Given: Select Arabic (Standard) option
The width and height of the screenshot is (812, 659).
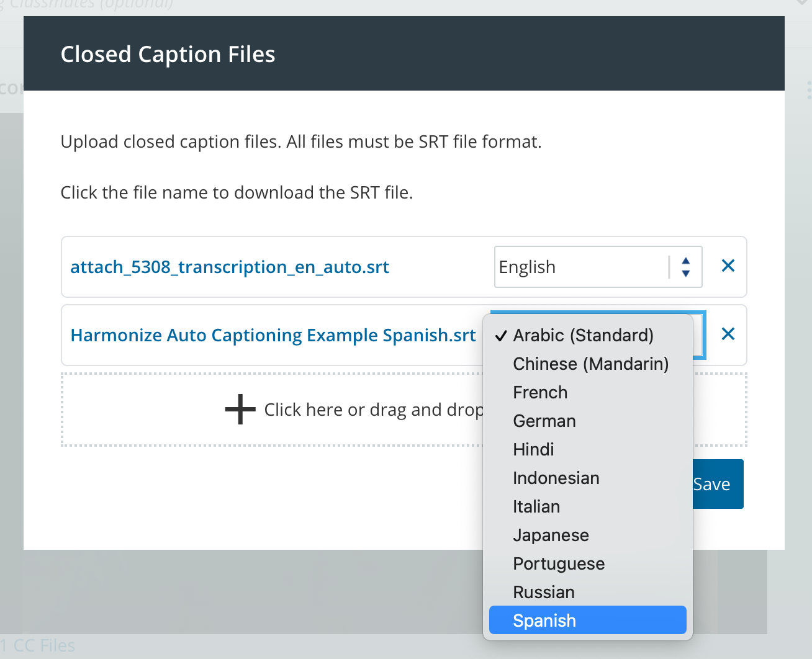Looking at the screenshot, I should (x=583, y=335).
